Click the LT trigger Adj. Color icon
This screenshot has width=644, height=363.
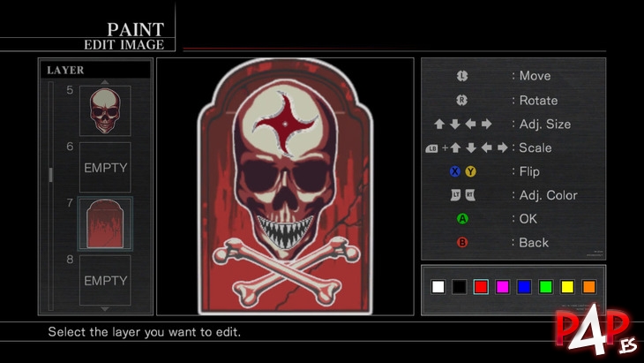tap(455, 195)
